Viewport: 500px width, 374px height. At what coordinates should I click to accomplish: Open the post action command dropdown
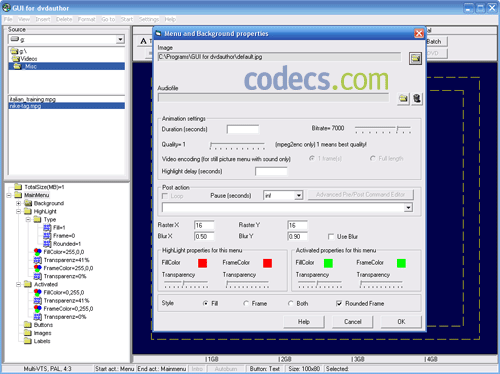(x=408, y=208)
